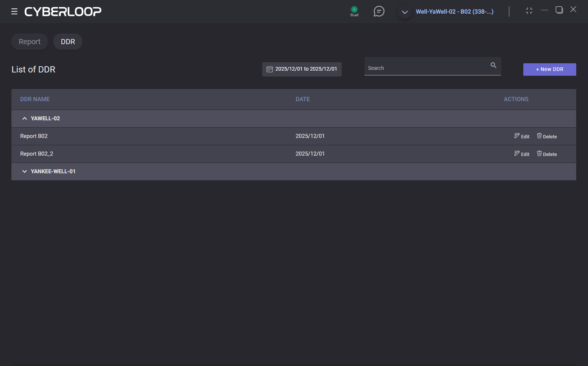The width and height of the screenshot is (588, 366).
Task: Click the search magnifier icon
Action: coord(493,65)
